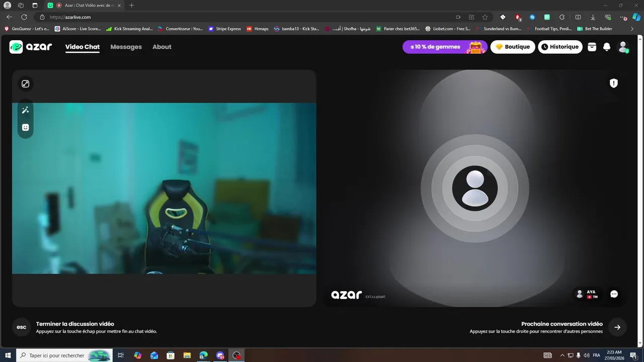Viewport: 644px width, 362px height.
Task: Click the report shield icon
Action: pos(614,83)
